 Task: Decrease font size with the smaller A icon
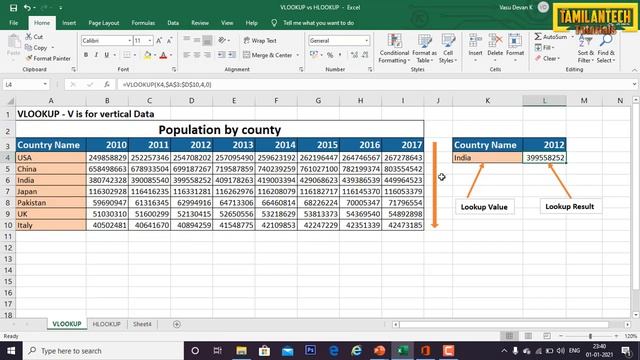click(169, 40)
